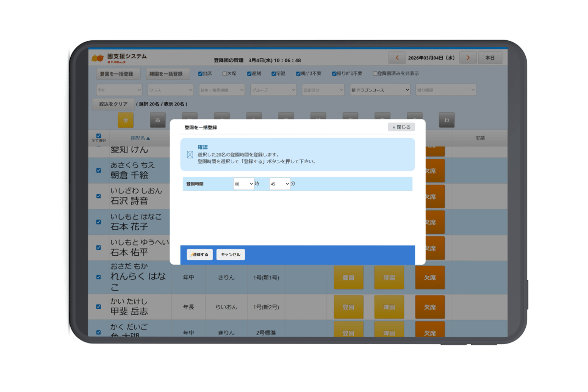Select the わ kana filter tab

[446, 120]
